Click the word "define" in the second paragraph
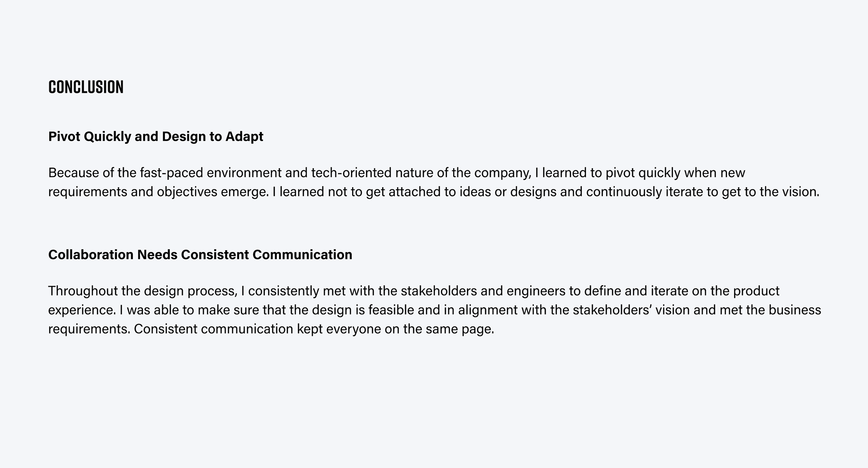The width and height of the screenshot is (868, 468). 604,291
